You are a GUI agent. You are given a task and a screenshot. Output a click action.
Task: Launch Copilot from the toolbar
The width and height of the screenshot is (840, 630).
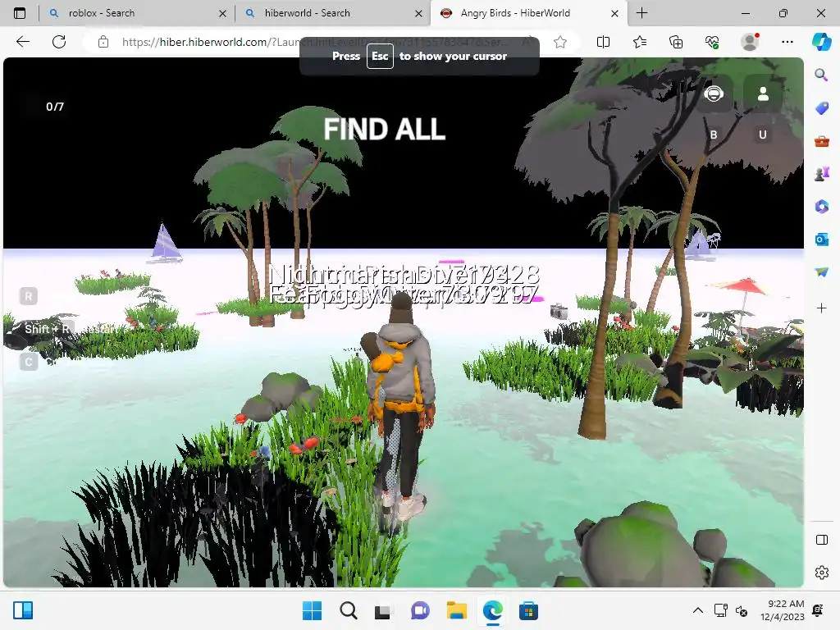822,42
